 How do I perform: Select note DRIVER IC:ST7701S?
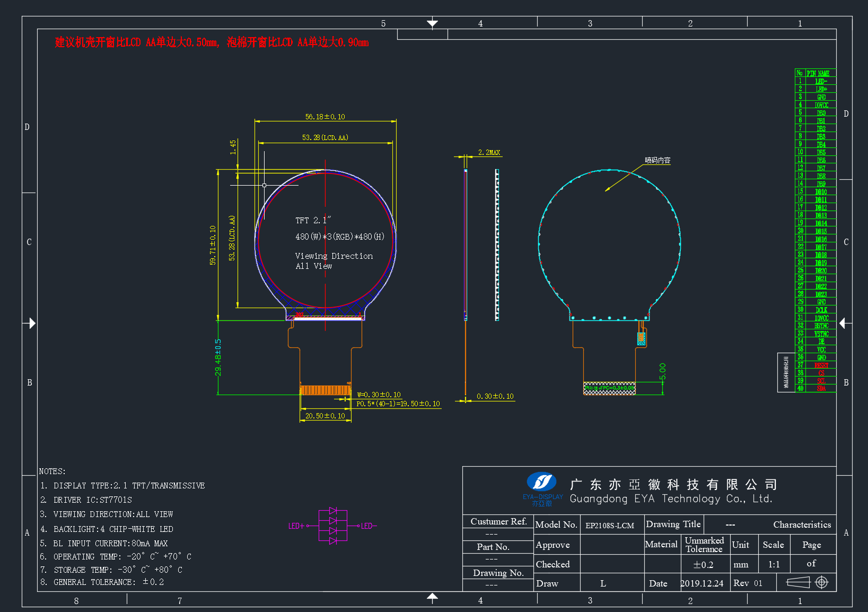pyautogui.click(x=86, y=500)
